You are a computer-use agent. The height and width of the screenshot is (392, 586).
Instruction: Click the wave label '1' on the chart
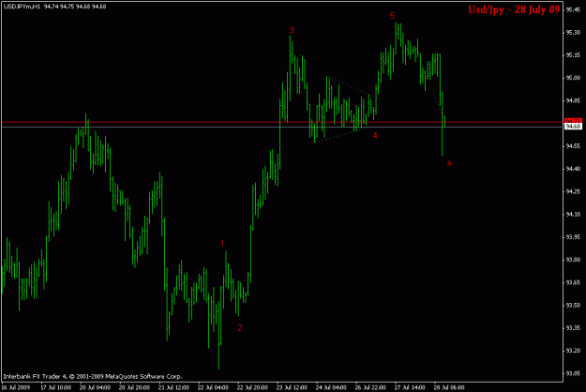pyautogui.click(x=222, y=244)
